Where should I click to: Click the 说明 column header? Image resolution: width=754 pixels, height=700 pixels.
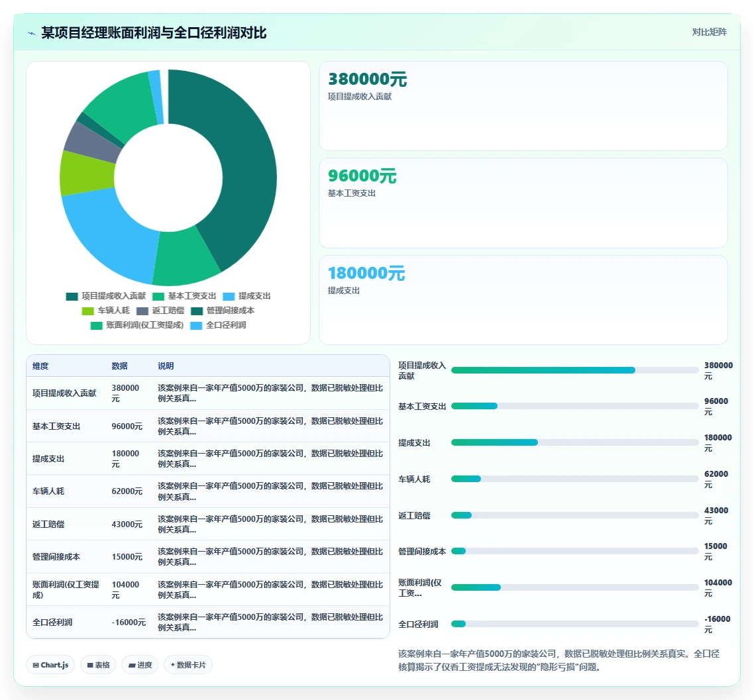(x=166, y=366)
